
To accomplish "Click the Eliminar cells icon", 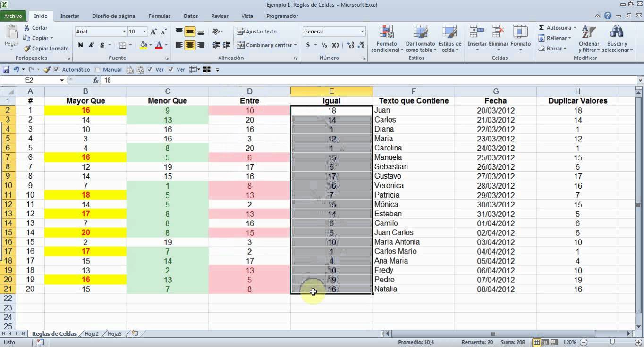I will click(498, 33).
